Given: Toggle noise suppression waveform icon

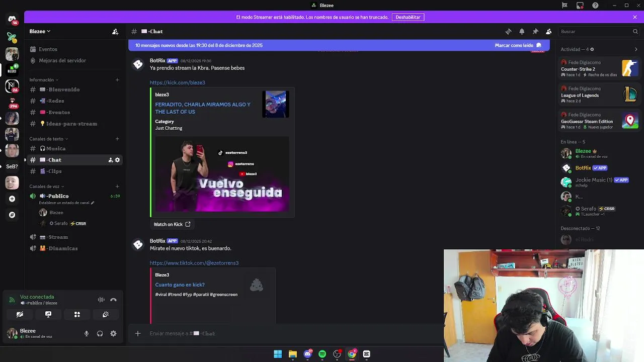Looking at the screenshot, I should click(101, 300).
